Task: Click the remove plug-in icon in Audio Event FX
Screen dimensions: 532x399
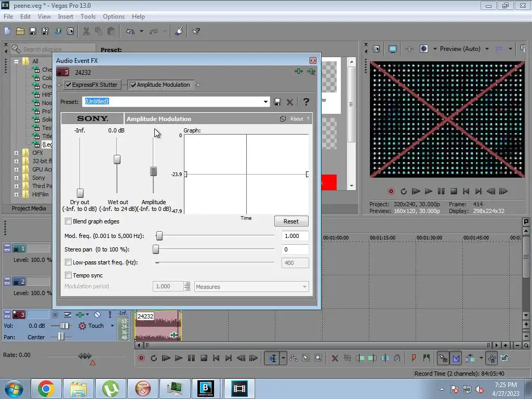Action: pyautogui.click(x=311, y=72)
